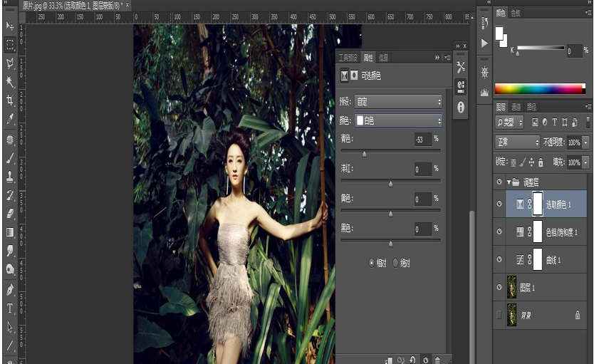Select the Sponge tool

pyautogui.click(x=10, y=269)
